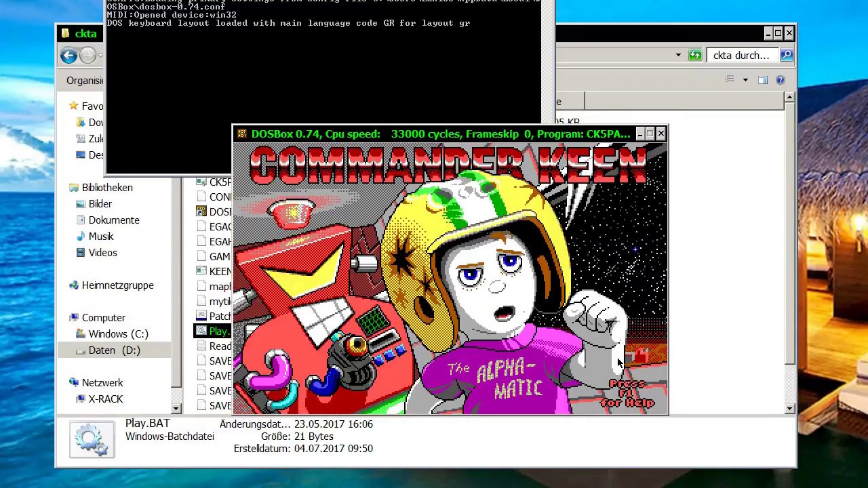Click the Favoriten star icon
Viewport: 868px width, 488px height.
tap(74, 106)
